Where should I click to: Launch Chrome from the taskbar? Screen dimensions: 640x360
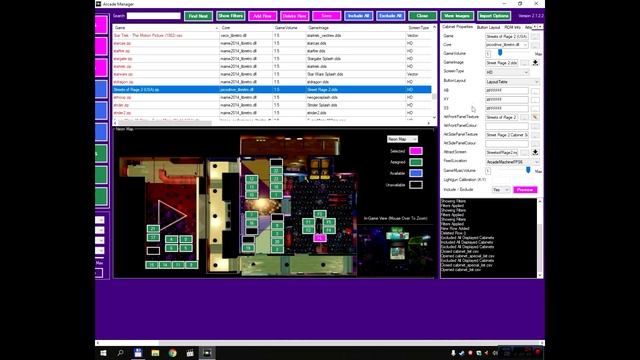tap(173, 353)
